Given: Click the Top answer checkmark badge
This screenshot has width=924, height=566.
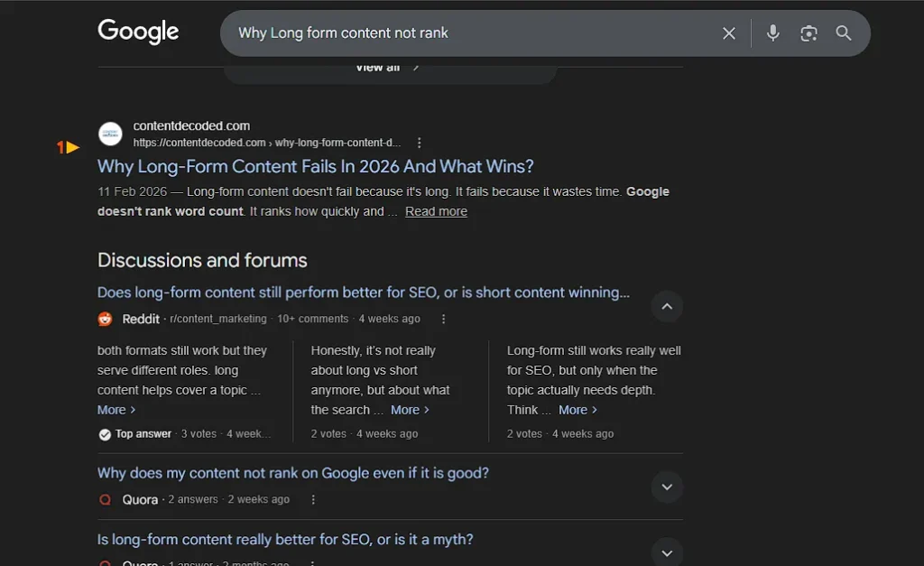Looking at the screenshot, I should click(x=106, y=433).
